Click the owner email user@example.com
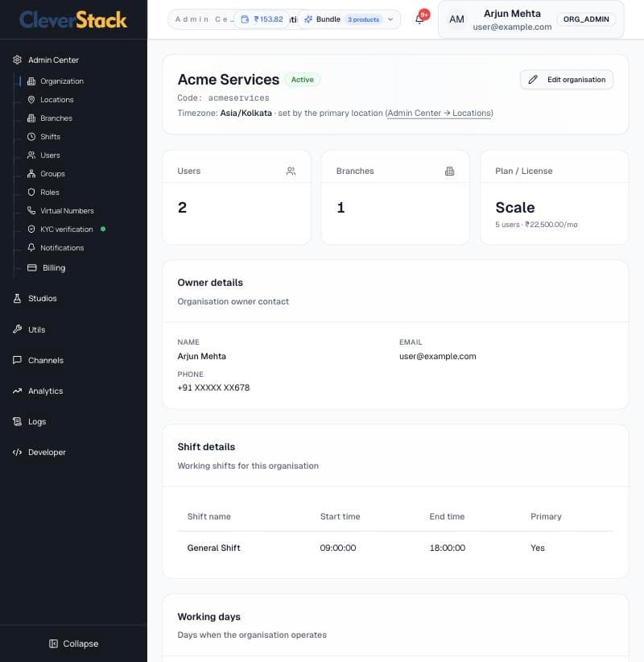The height and width of the screenshot is (662, 644). click(438, 356)
